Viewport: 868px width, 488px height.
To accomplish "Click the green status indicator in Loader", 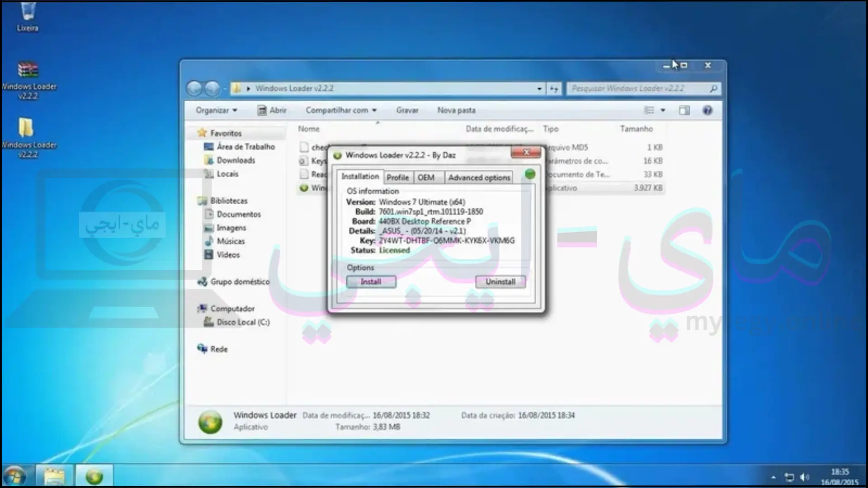I will [x=530, y=174].
